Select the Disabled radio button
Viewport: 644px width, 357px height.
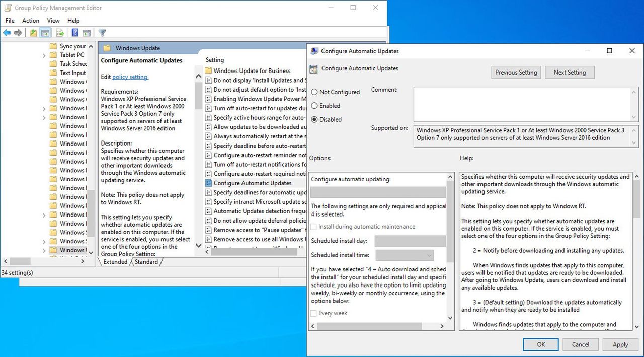point(314,119)
